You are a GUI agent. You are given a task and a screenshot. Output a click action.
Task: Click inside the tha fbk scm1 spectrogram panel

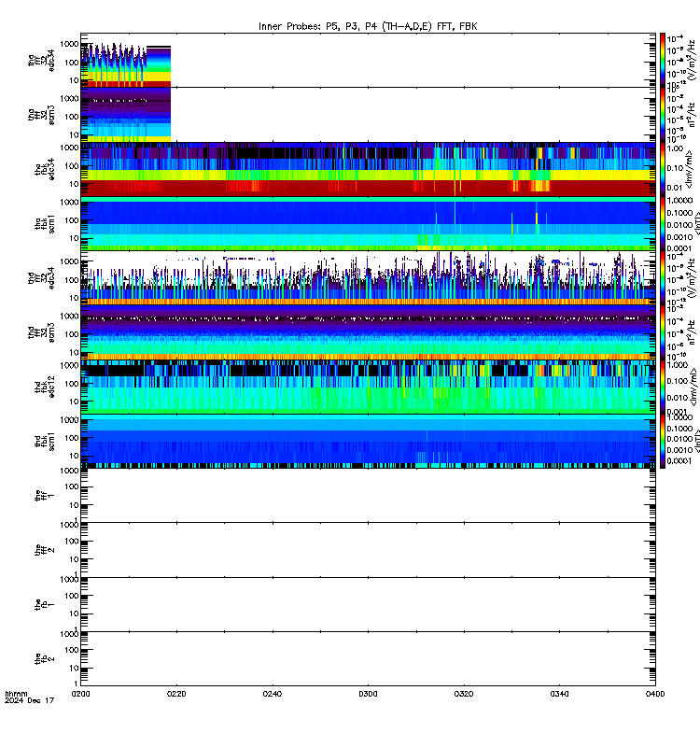click(x=368, y=224)
